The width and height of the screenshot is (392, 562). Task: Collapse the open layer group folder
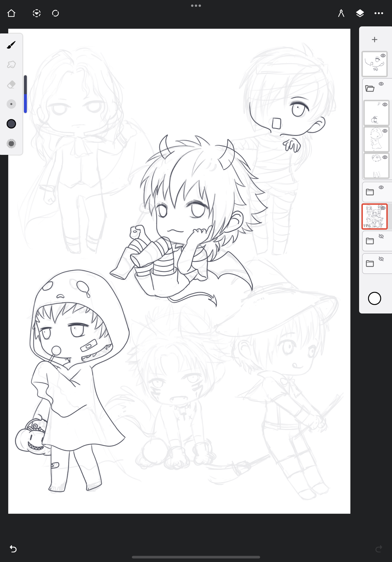[370, 89]
